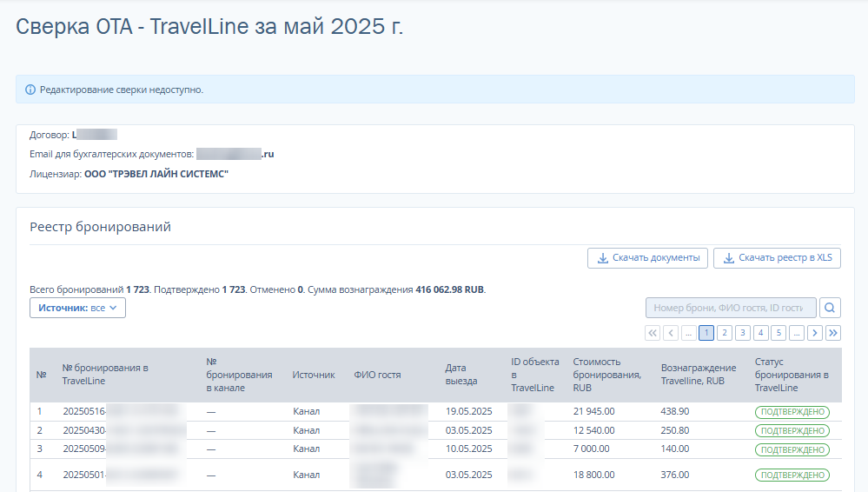Go to the previous page arrow

(671, 333)
